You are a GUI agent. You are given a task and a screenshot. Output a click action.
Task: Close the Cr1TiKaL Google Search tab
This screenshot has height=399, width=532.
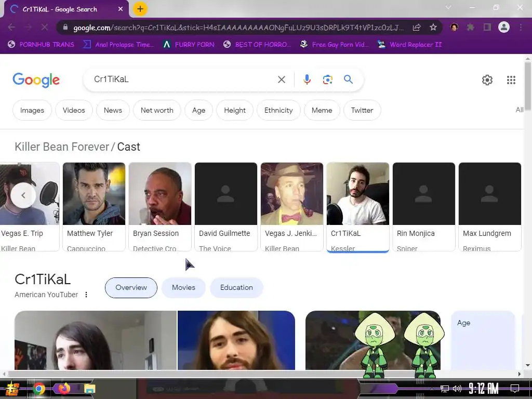(x=121, y=9)
